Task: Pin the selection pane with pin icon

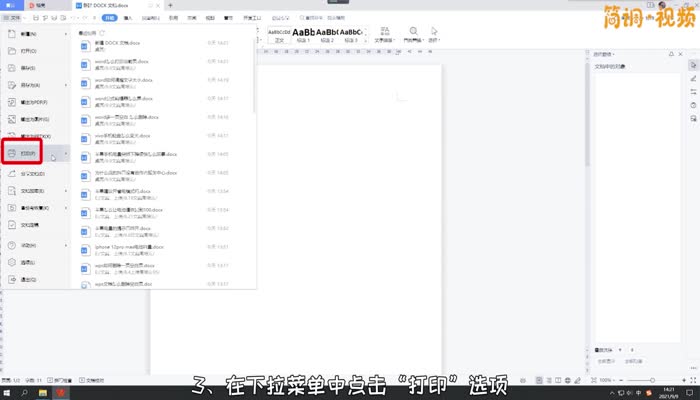Action: (x=671, y=54)
